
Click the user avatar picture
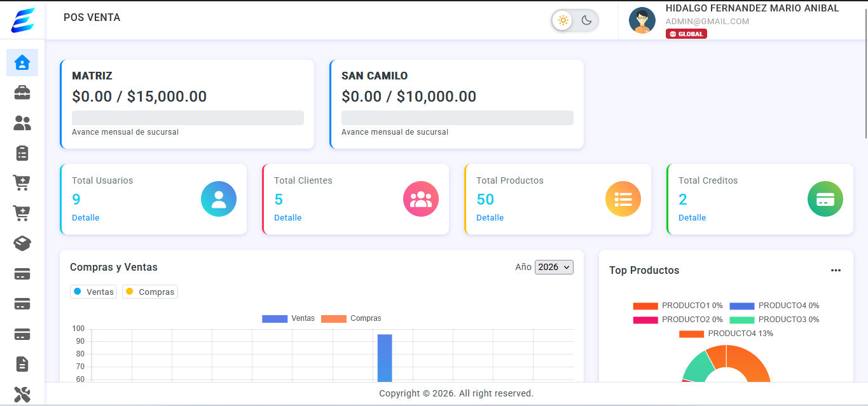point(642,20)
